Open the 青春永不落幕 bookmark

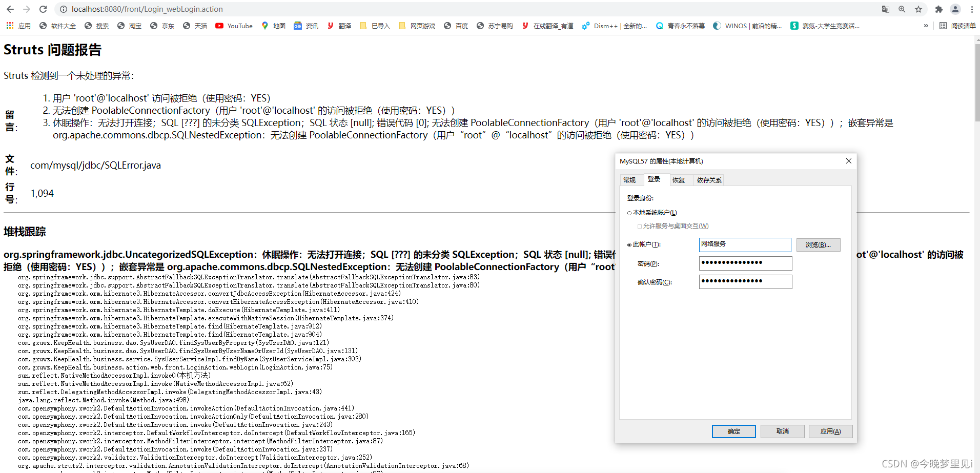tap(680, 26)
